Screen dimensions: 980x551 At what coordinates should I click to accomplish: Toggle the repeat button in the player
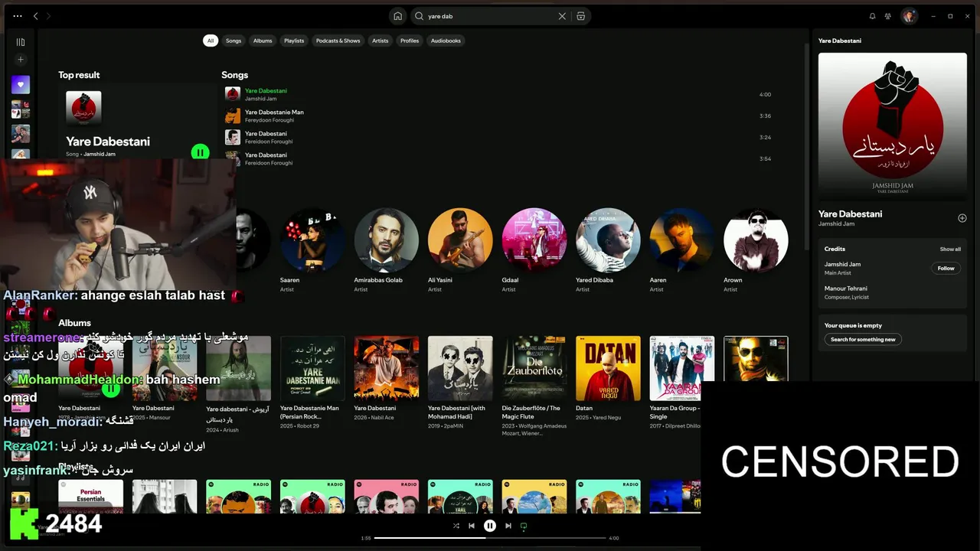[x=524, y=526]
